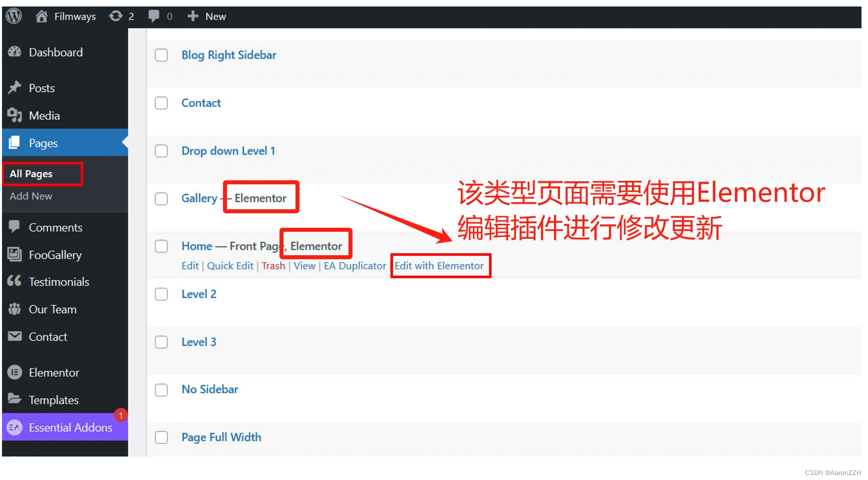
Task: Click View under the Home page
Action: pos(304,266)
